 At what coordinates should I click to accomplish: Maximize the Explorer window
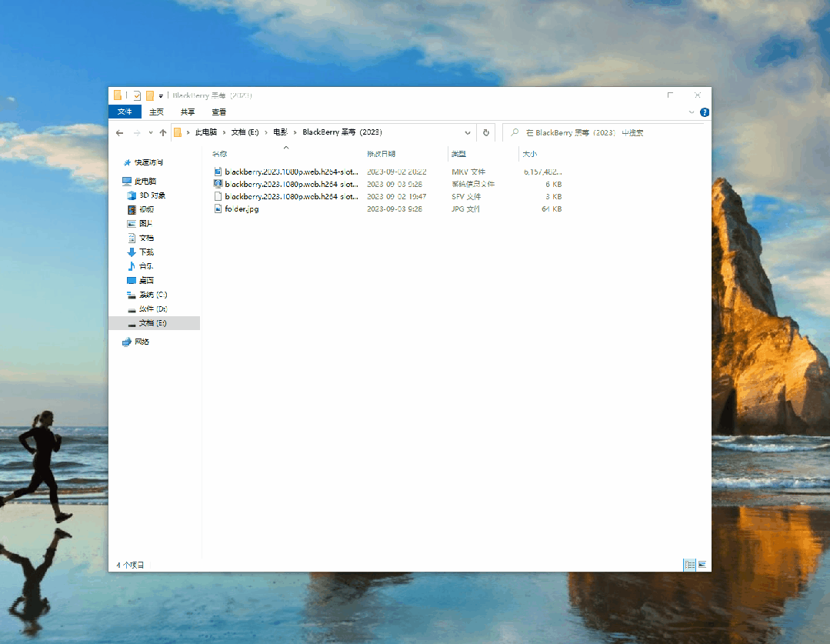click(670, 95)
